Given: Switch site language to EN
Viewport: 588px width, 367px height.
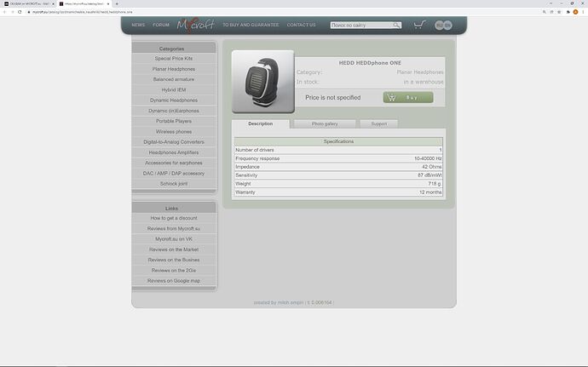Looking at the screenshot, I should point(447,25).
